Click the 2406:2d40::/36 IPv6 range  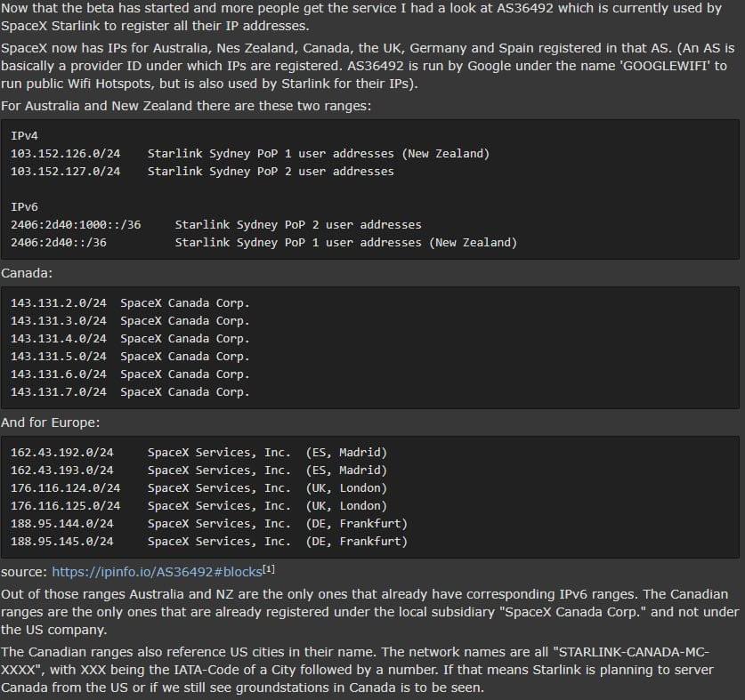click(59, 243)
